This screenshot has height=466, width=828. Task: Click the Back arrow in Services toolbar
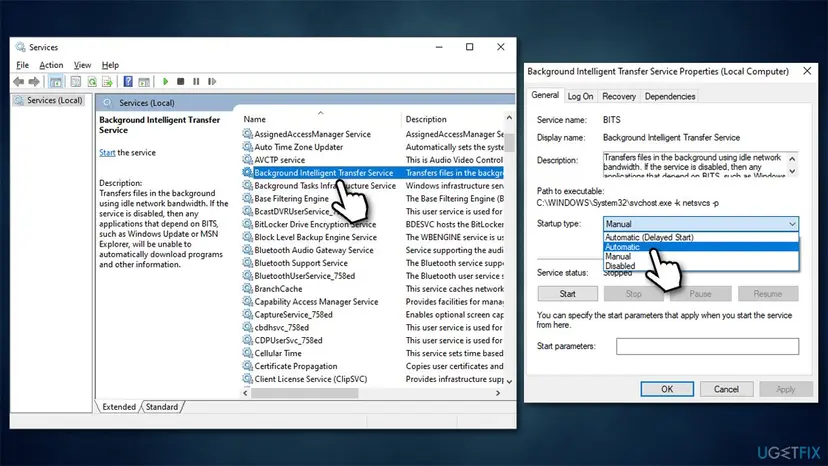pyautogui.click(x=18, y=81)
